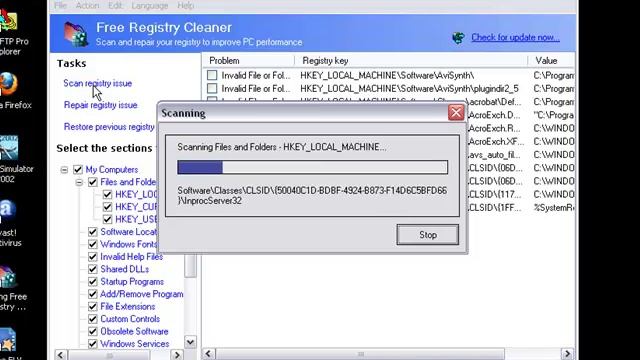The height and width of the screenshot is (360, 640).
Task: Open the FTP Pro Explorer desktop icon
Action: [x=9, y=21]
